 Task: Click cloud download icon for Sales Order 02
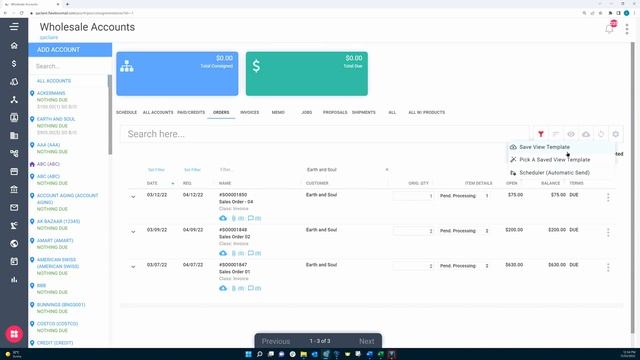pos(223,253)
